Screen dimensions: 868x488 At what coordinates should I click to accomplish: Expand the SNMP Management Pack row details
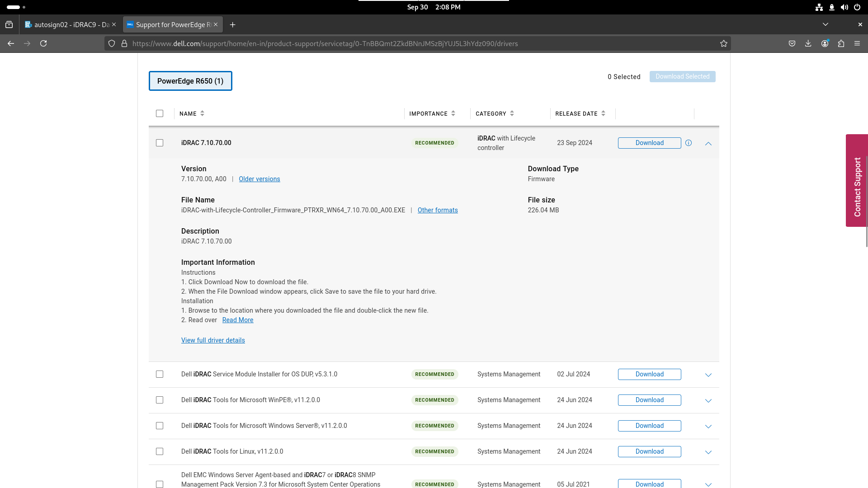tap(708, 484)
